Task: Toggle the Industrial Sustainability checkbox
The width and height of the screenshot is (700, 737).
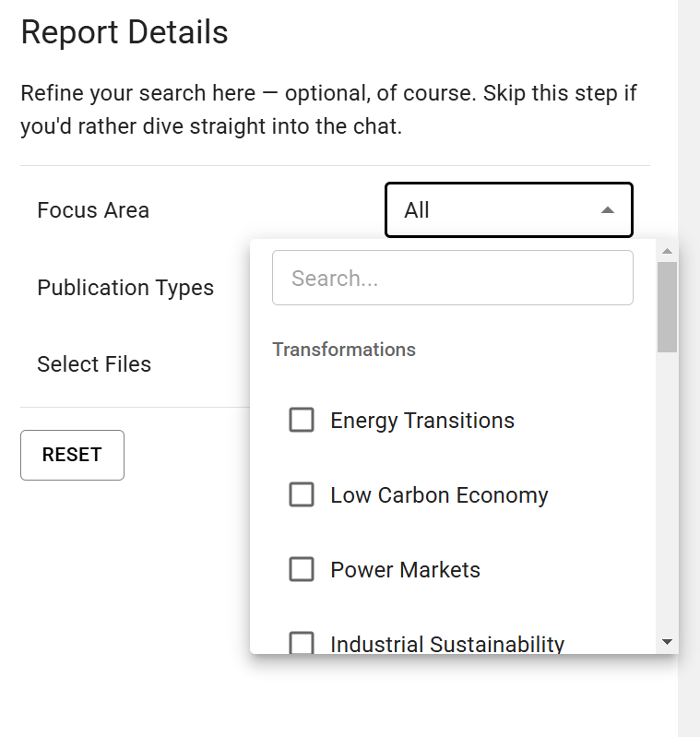Action: click(x=302, y=643)
